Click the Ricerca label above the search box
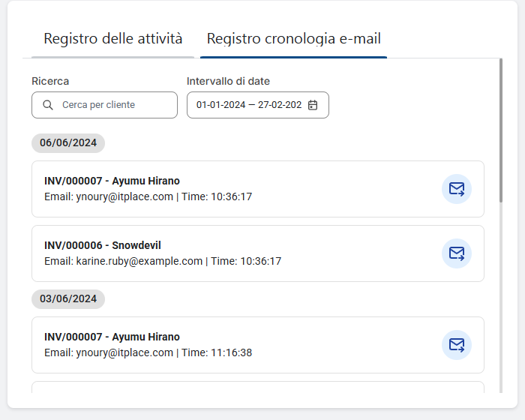Image resolution: width=525 pixels, height=420 pixels. 50,81
